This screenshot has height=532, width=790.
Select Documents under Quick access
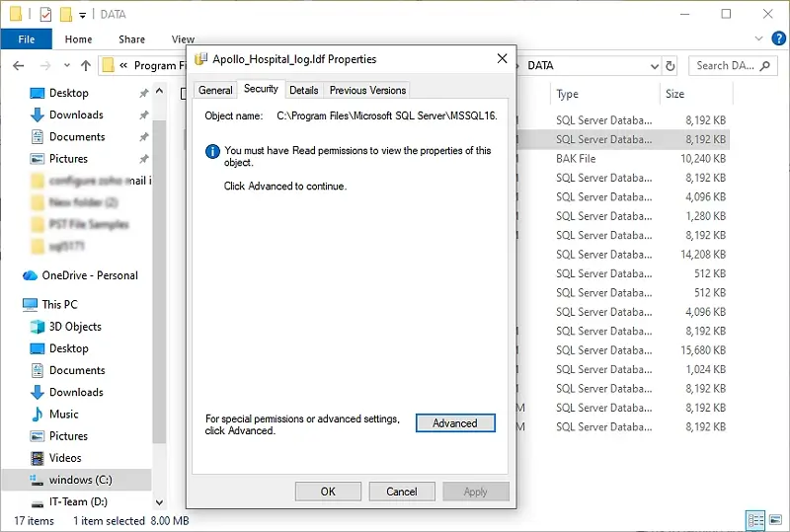click(x=77, y=136)
